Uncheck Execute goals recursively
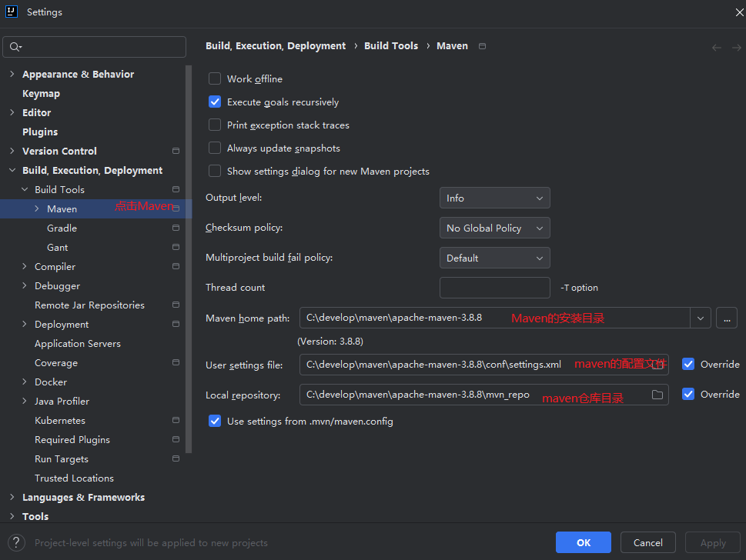Image resolution: width=746 pixels, height=560 pixels. (215, 102)
